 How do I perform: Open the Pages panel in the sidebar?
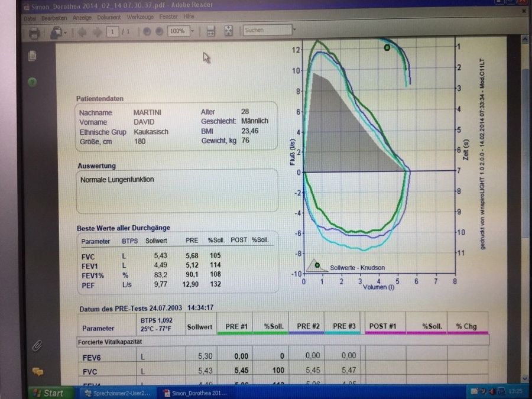(33, 56)
